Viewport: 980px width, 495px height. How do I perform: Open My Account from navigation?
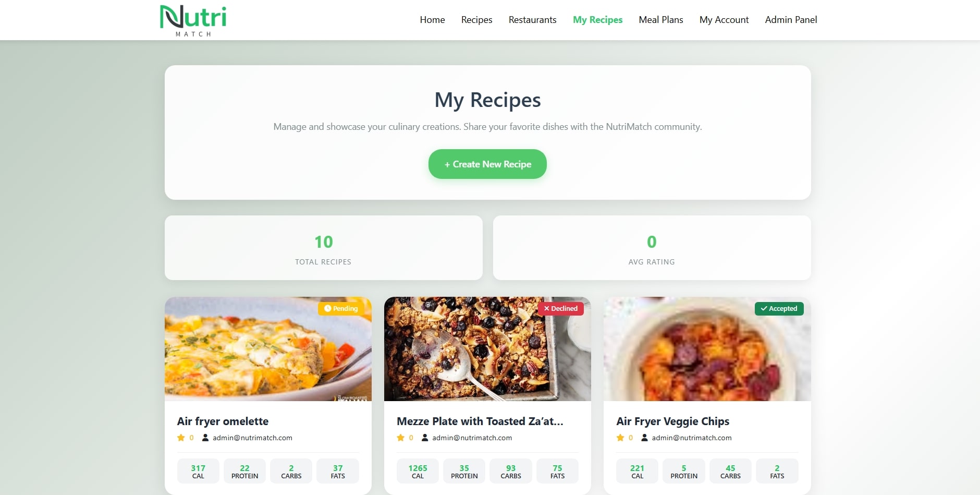click(724, 20)
